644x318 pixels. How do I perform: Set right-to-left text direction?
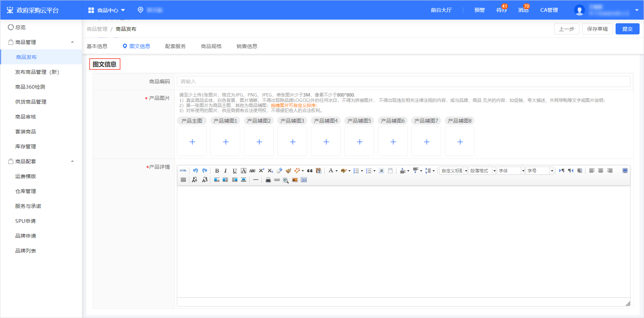pos(571,171)
